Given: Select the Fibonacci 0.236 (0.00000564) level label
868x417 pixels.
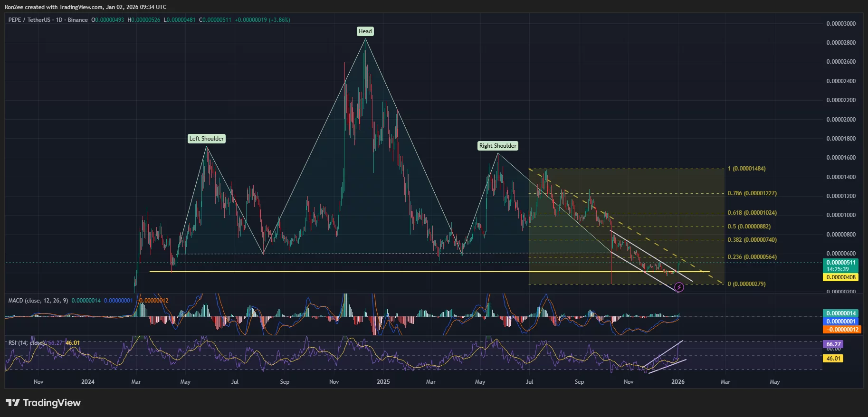Looking at the screenshot, I should pyautogui.click(x=752, y=257).
